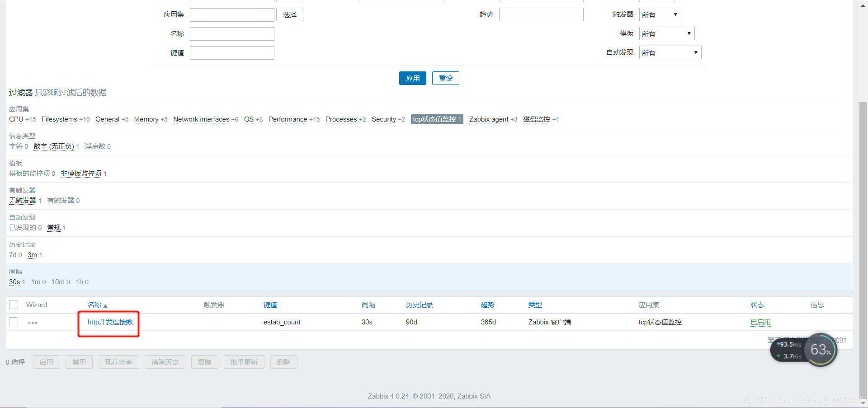Filter by 30s interval
This screenshot has height=408, width=868.
[14, 282]
